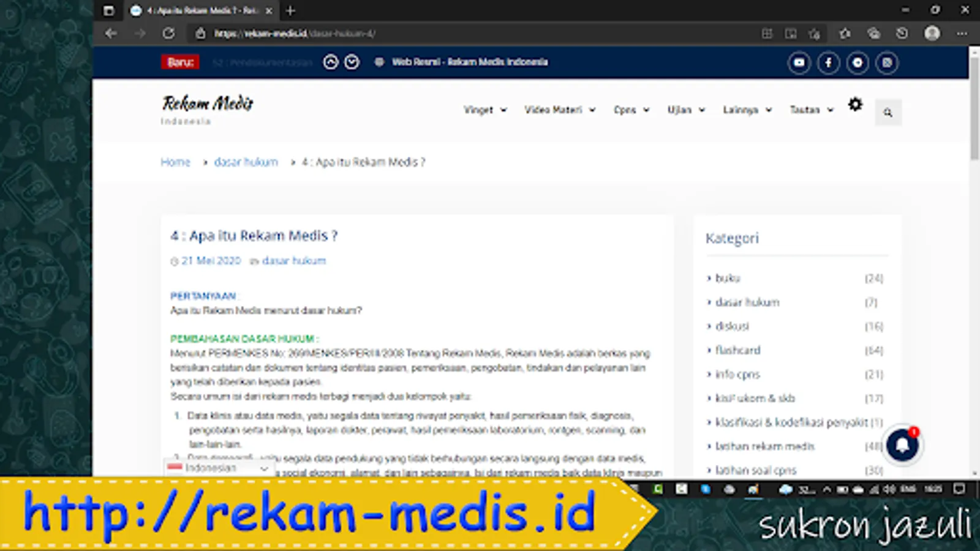Go back to the previous page
Image resolution: width=980 pixels, height=551 pixels.
[111, 33]
